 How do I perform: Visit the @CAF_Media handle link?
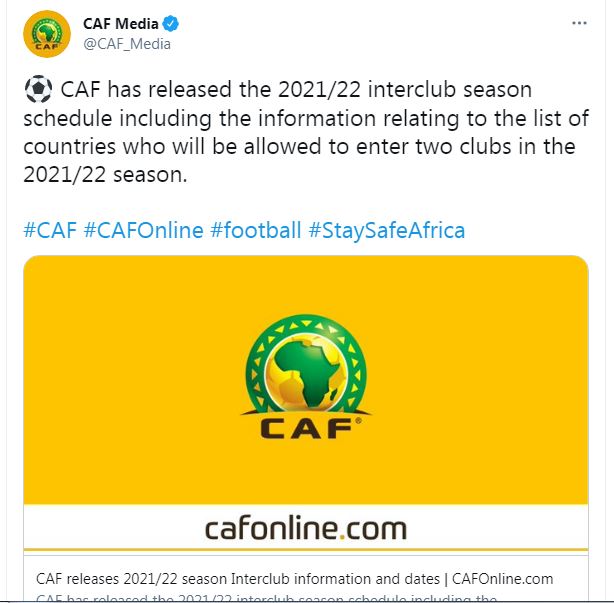tap(127, 43)
